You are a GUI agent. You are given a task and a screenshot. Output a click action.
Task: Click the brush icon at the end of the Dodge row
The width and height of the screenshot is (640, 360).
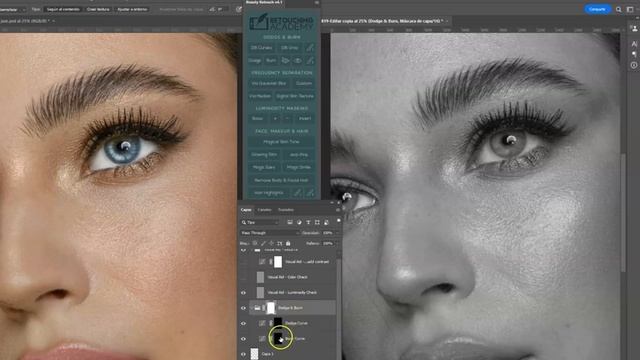310,60
